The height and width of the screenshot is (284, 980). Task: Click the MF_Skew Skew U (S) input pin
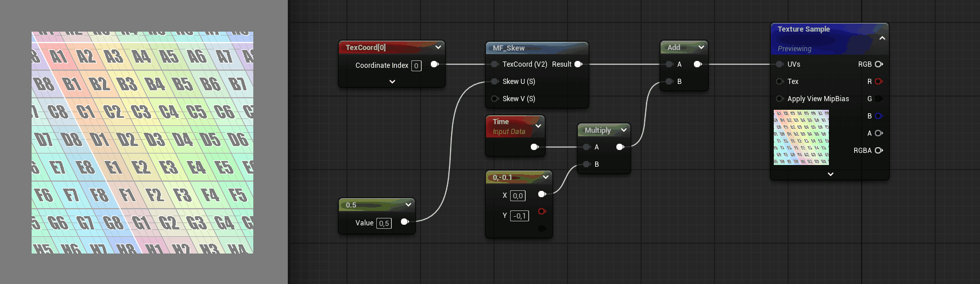495,82
